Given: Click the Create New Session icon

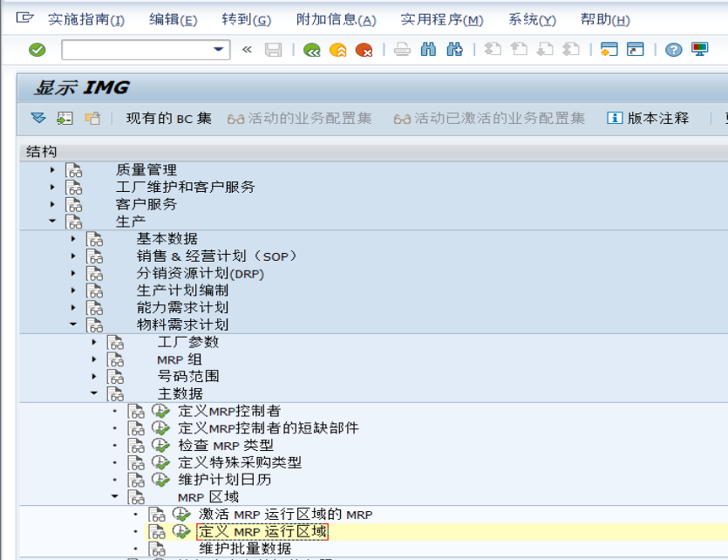Looking at the screenshot, I should tap(609, 49).
